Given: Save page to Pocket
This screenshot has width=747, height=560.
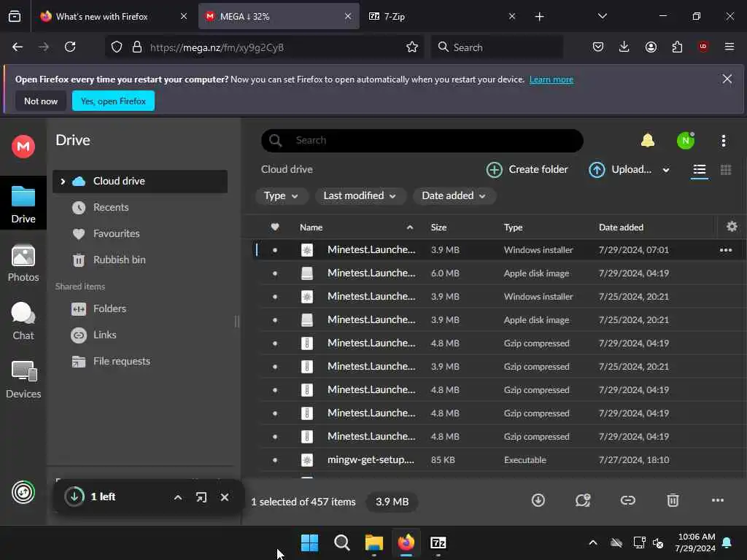Looking at the screenshot, I should (598, 47).
